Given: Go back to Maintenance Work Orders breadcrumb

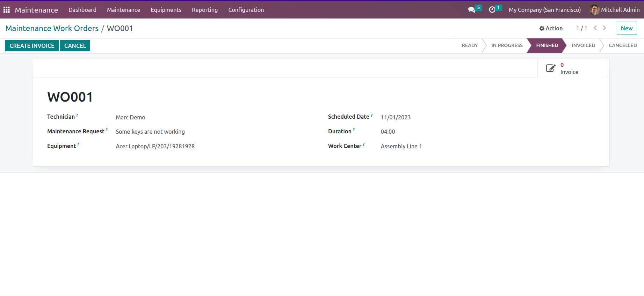Looking at the screenshot, I should point(52,28).
